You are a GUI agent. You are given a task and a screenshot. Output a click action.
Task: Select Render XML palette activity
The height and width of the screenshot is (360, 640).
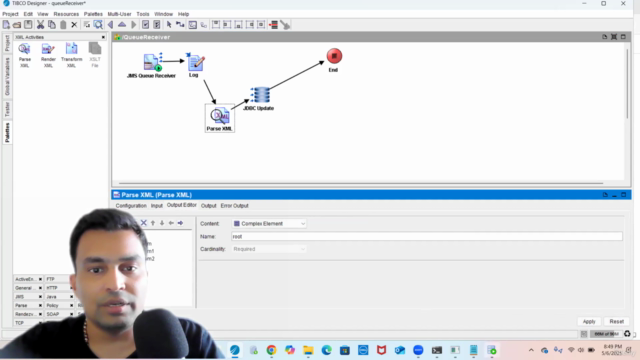pyautogui.click(x=48, y=55)
